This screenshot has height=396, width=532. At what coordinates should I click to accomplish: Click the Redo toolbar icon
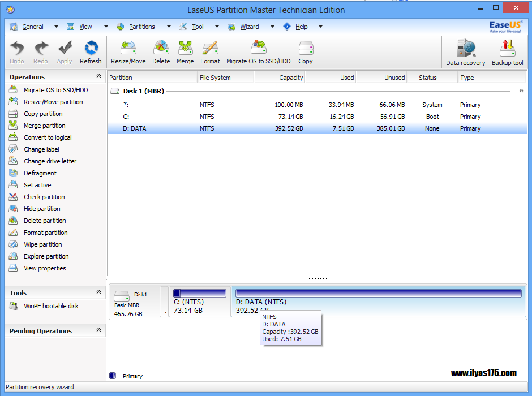click(x=40, y=52)
